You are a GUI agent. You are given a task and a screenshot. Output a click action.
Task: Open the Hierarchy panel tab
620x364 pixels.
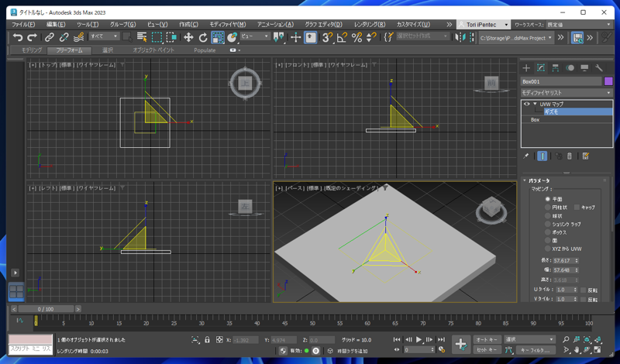(x=555, y=68)
